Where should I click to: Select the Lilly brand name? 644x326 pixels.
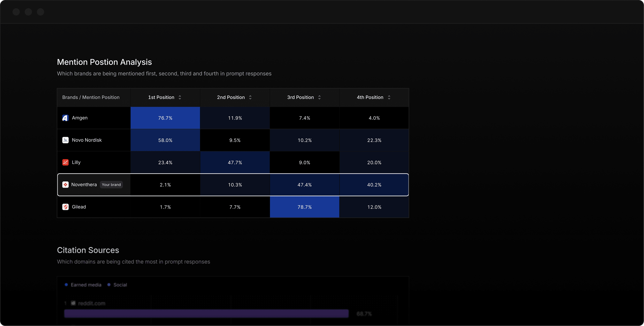pos(76,162)
